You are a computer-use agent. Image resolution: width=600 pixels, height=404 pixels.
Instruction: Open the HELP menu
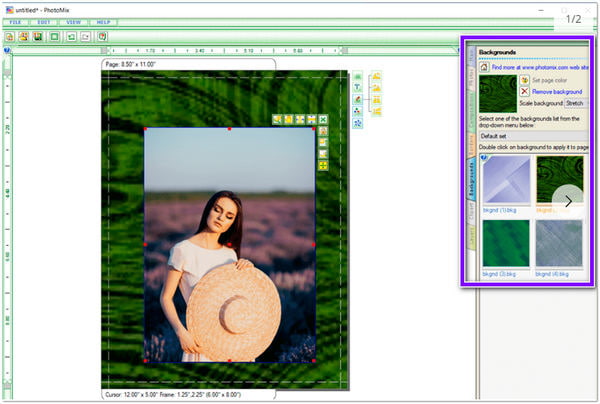click(103, 22)
